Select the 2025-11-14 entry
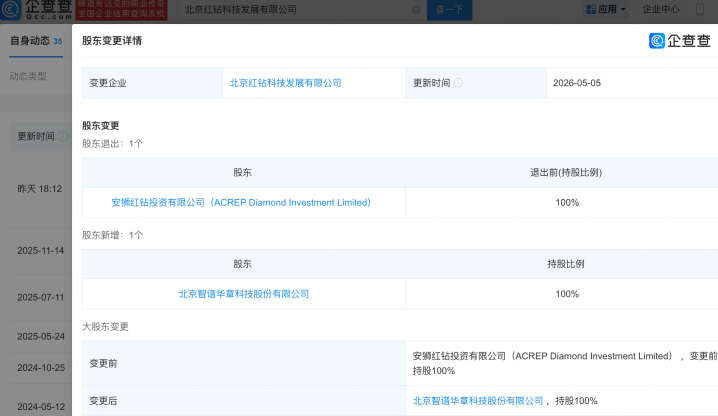The width and height of the screenshot is (718, 416). 41,251
